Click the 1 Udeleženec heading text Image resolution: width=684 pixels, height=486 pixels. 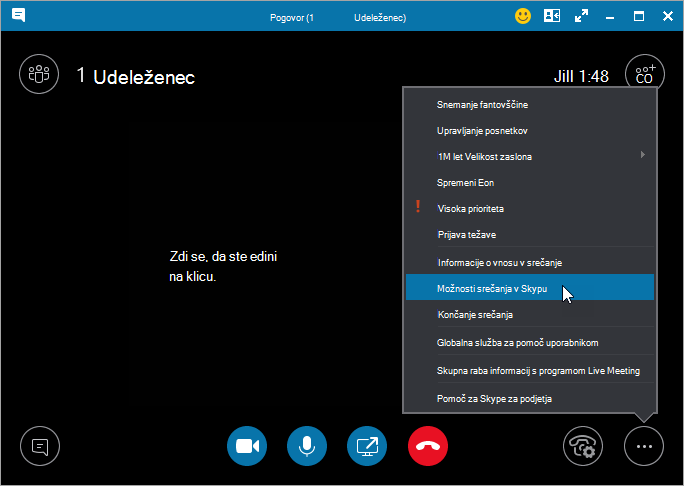click(x=136, y=76)
